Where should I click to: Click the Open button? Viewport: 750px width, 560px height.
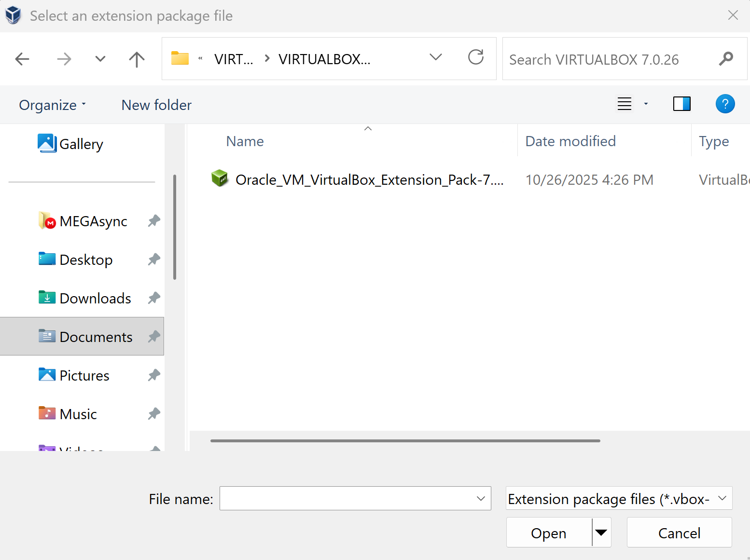(549, 533)
